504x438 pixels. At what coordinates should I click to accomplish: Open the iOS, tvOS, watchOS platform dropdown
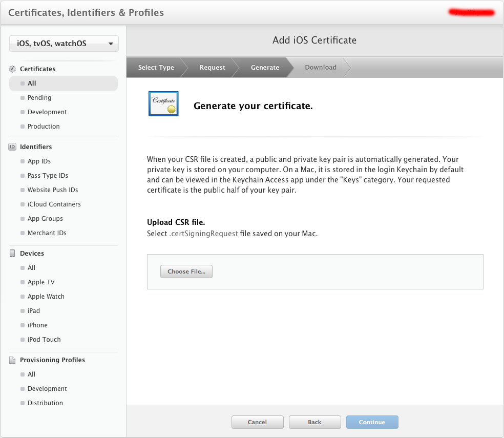pos(64,44)
